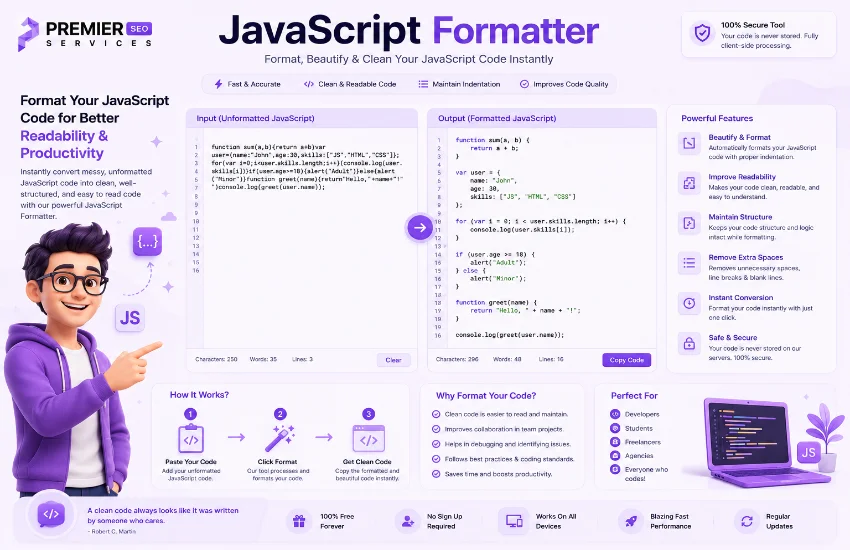
Task: Click the step 1 Paste Your Code label
Action: click(x=191, y=462)
